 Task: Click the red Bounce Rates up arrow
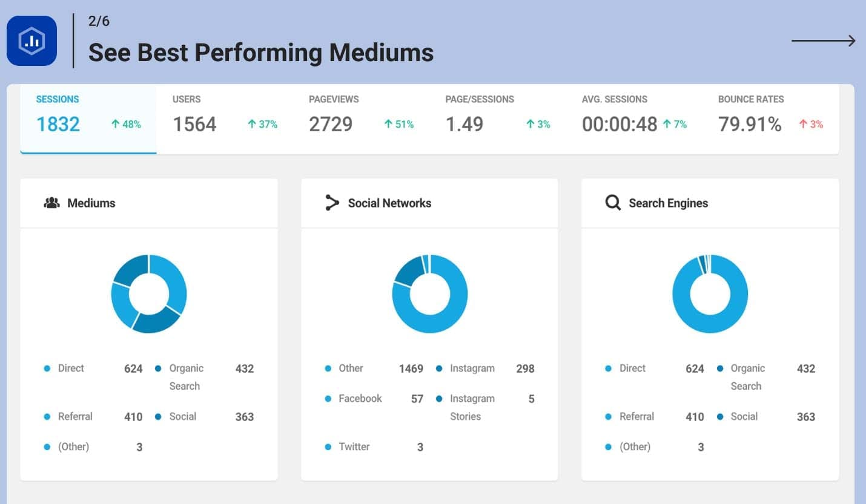[x=803, y=124]
